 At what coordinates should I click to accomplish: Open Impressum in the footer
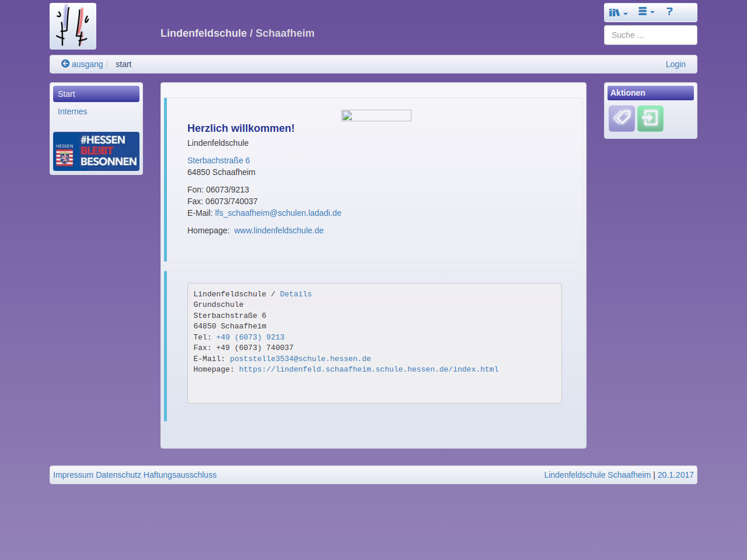pos(73,475)
